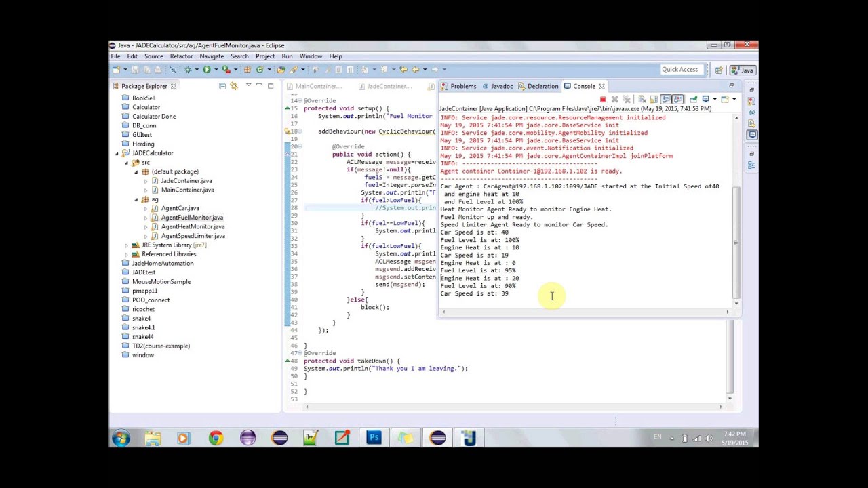This screenshot has width=868, height=488.
Task: Click the Open Perspective icon
Action: pyautogui.click(x=719, y=70)
